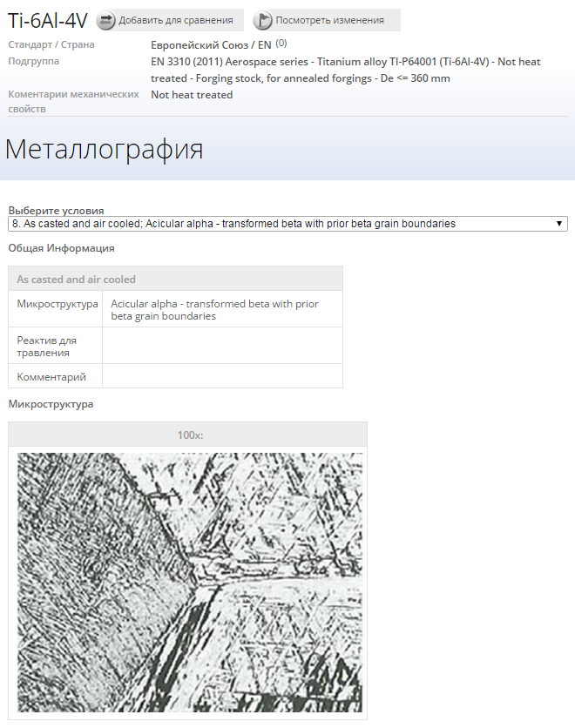This screenshot has width=575, height=728.
Task: Click the 'Стандарт / Страна' label
Action: (51, 44)
